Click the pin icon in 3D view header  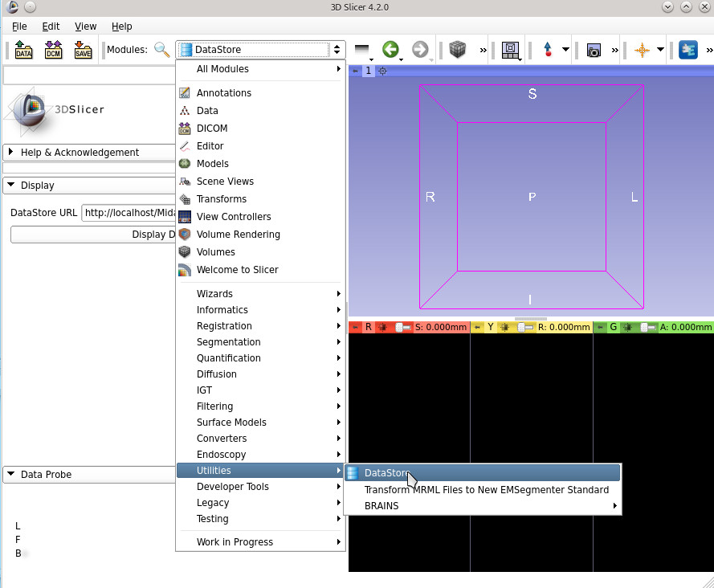pos(355,71)
